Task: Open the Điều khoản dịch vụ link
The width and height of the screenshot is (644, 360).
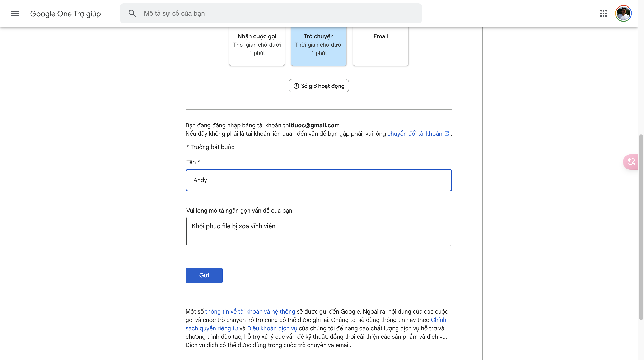Action: [x=272, y=328]
